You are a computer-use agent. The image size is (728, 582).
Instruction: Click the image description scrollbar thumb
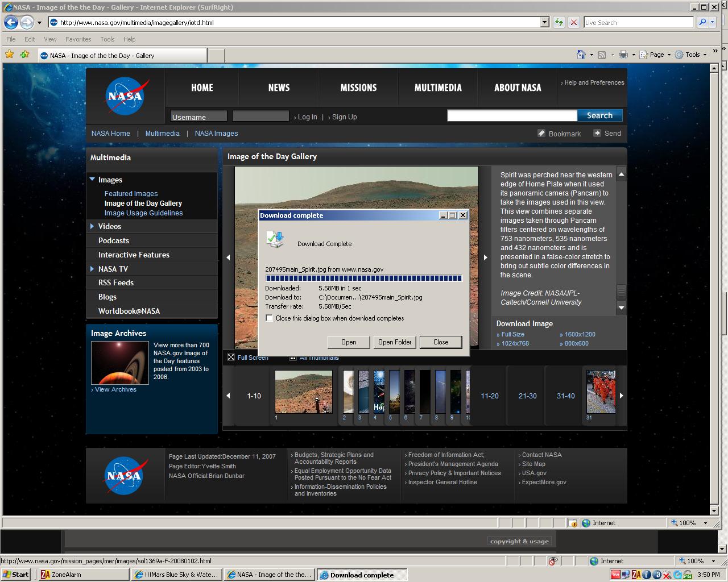click(621, 292)
